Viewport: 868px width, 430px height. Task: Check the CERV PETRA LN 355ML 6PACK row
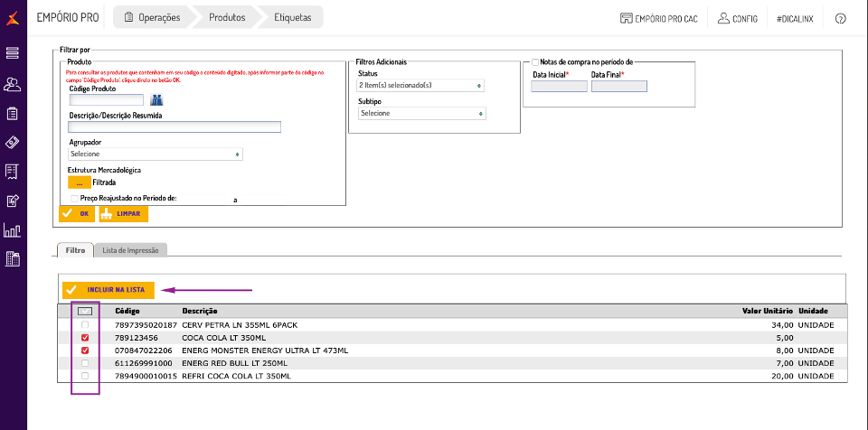pyautogui.click(x=85, y=325)
